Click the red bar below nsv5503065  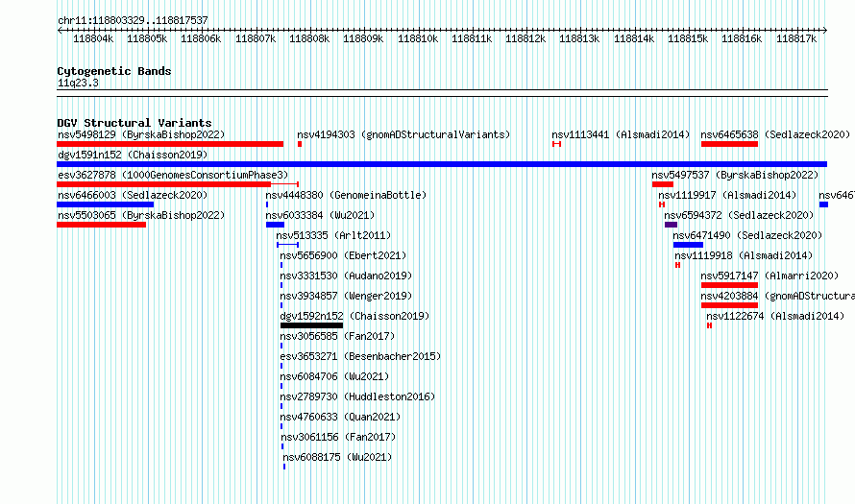point(102,225)
